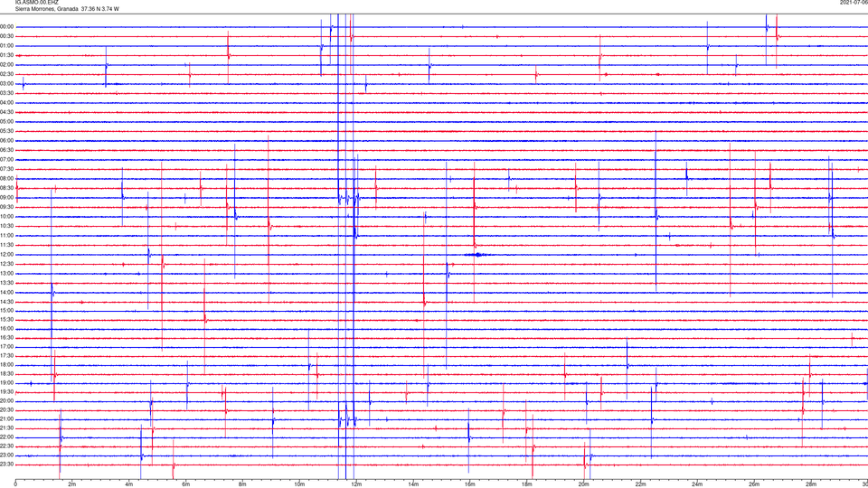Choose the 24m axis tick label
Viewport: 868px width, 488px height.
(697, 484)
